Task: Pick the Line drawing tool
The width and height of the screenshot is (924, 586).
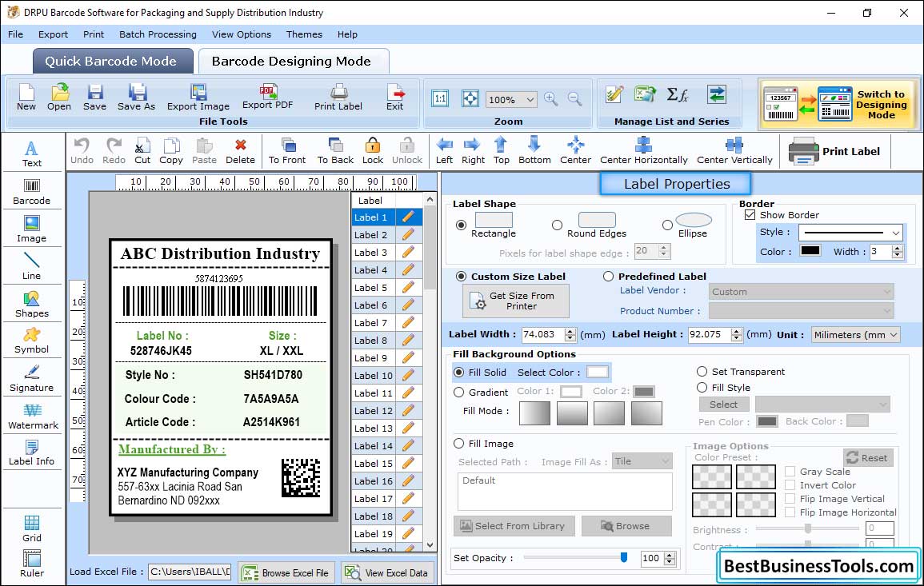Action: click(32, 266)
